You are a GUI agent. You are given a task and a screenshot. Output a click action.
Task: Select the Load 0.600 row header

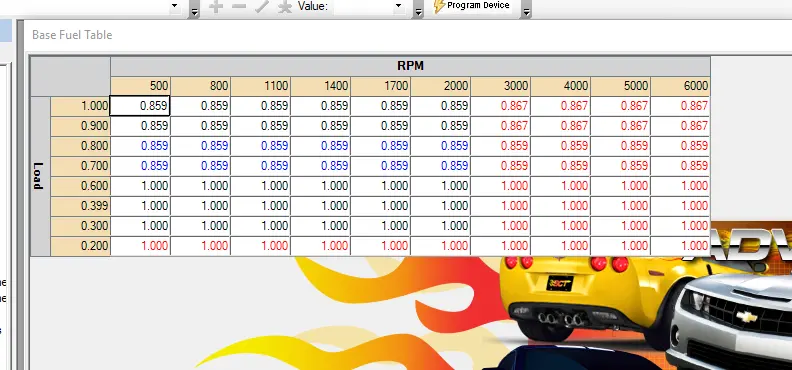tap(80, 186)
